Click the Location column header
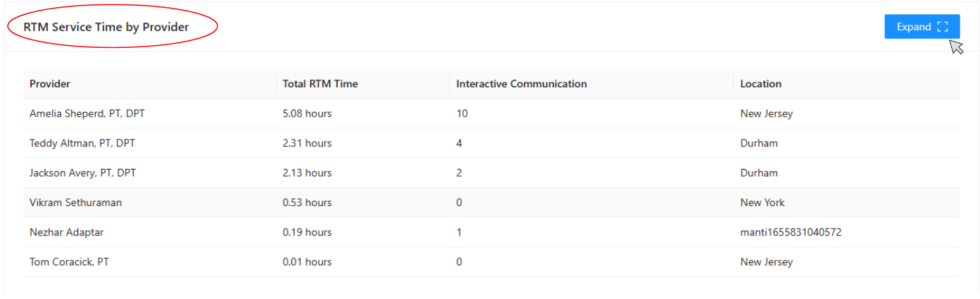This screenshot has height=299, width=980. [x=760, y=84]
